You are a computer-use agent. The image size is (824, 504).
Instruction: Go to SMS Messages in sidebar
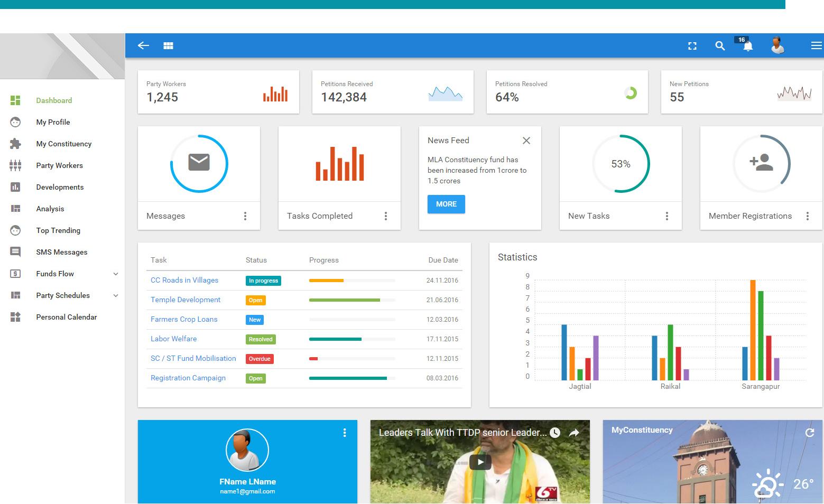pos(61,252)
